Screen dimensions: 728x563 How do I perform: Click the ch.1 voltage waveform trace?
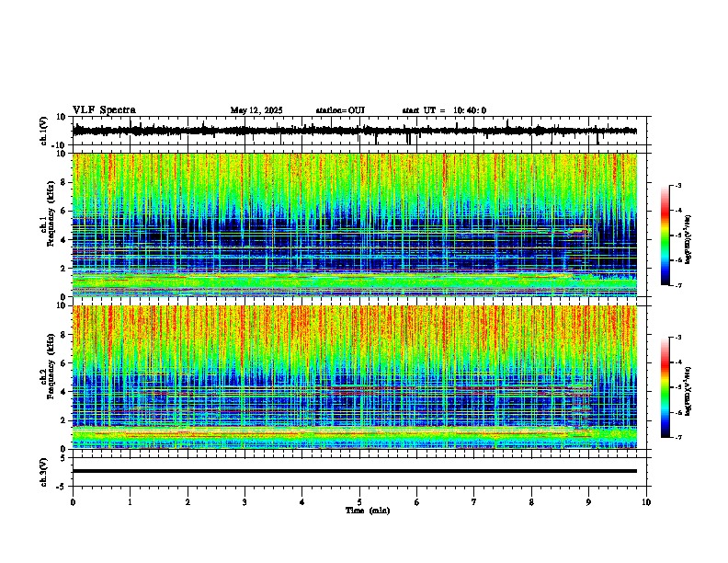(355, 131)
